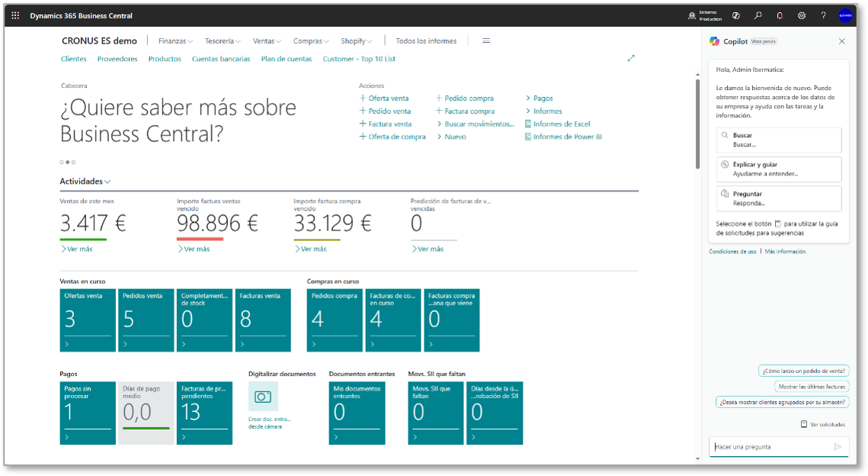Select Plan de cuentas navigation item
The height and width of the screenshot is (476, 868).
[286, 59]
